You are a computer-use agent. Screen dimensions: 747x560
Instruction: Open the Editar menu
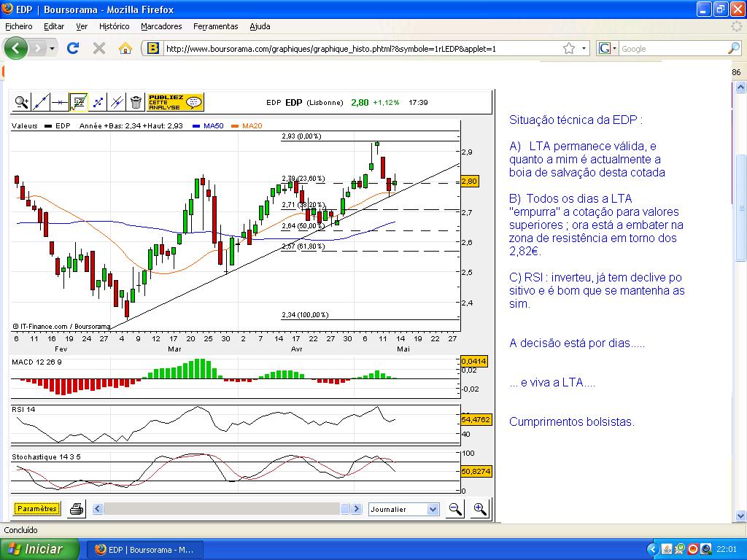[54, 26]
